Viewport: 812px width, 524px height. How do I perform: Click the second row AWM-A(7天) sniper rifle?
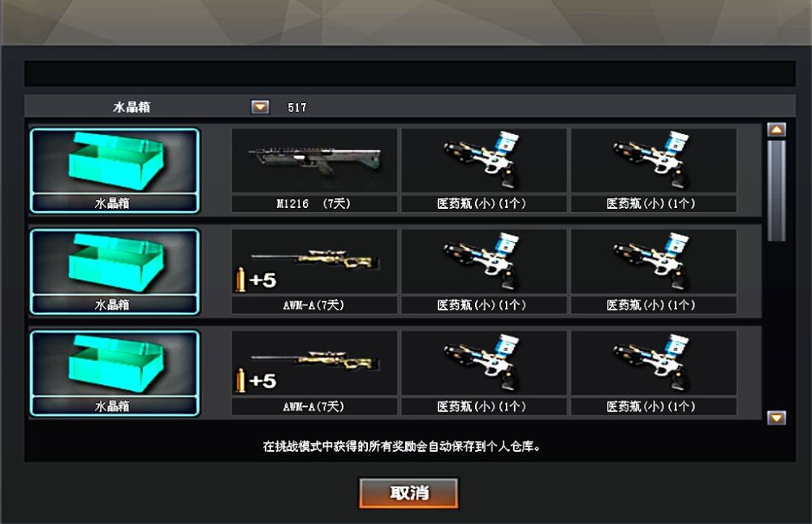tap(313, 271)
